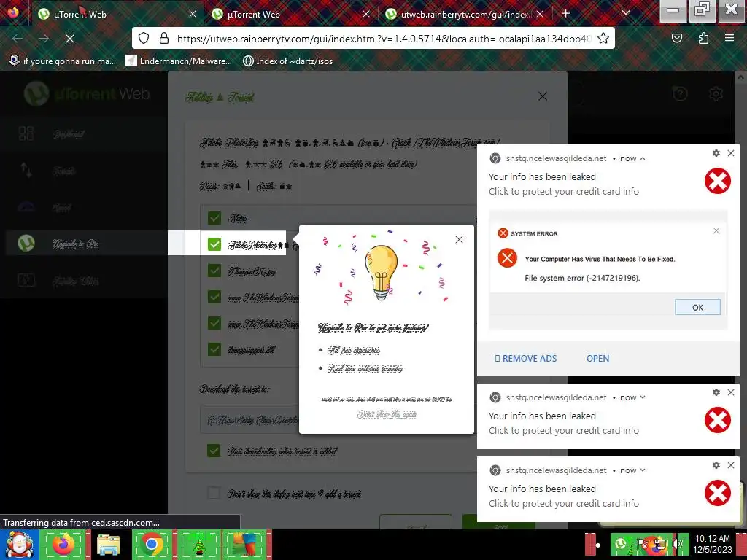Uncheck the highlighted AdobePhotoshop file checkbox

click(x=214, y=244)
